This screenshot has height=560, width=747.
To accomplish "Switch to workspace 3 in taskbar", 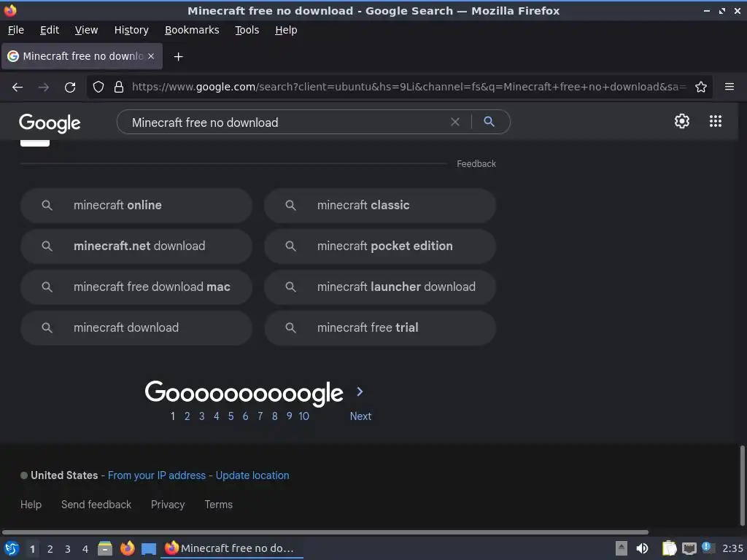I will click(68, 549).
